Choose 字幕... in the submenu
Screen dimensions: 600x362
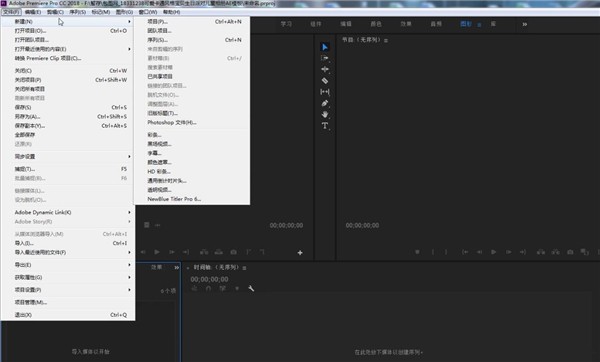(x=192, y=153)
